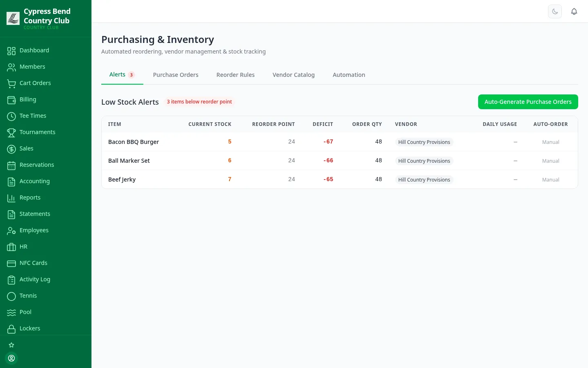Click Bacon BBQ Burger vendor tag

tap(424, 142)
